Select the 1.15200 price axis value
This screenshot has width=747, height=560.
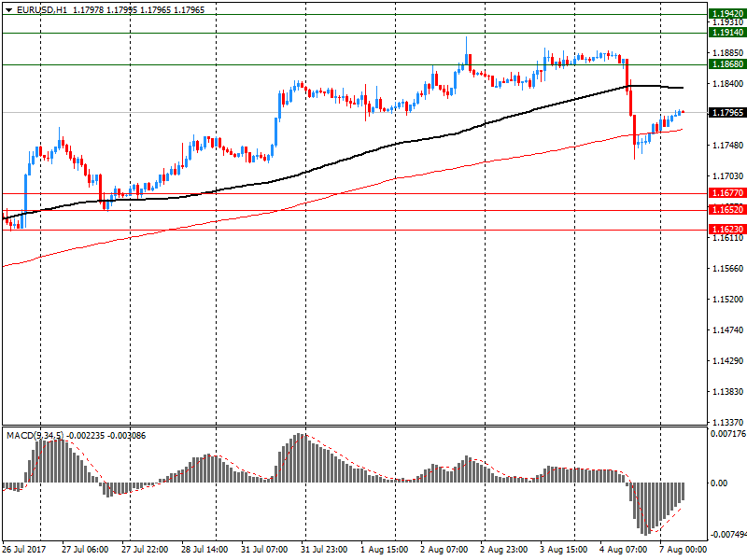point(727,300)
